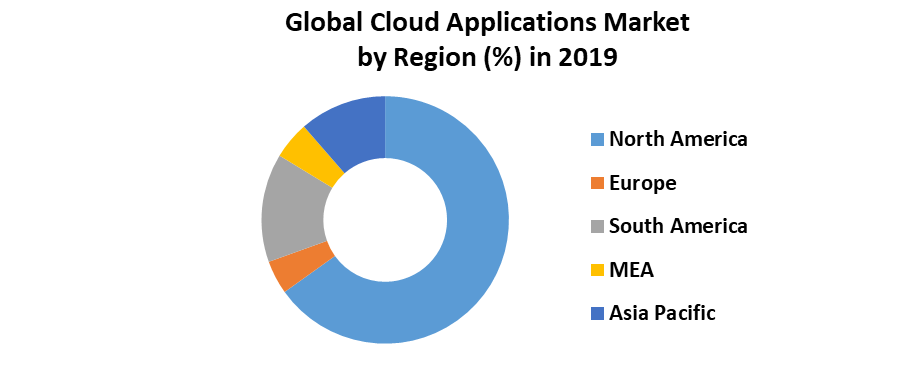Click the subtitle 'by Region (%) in 2019'
The height and width of the screenshot is (383, 897).
click(487, 59)
